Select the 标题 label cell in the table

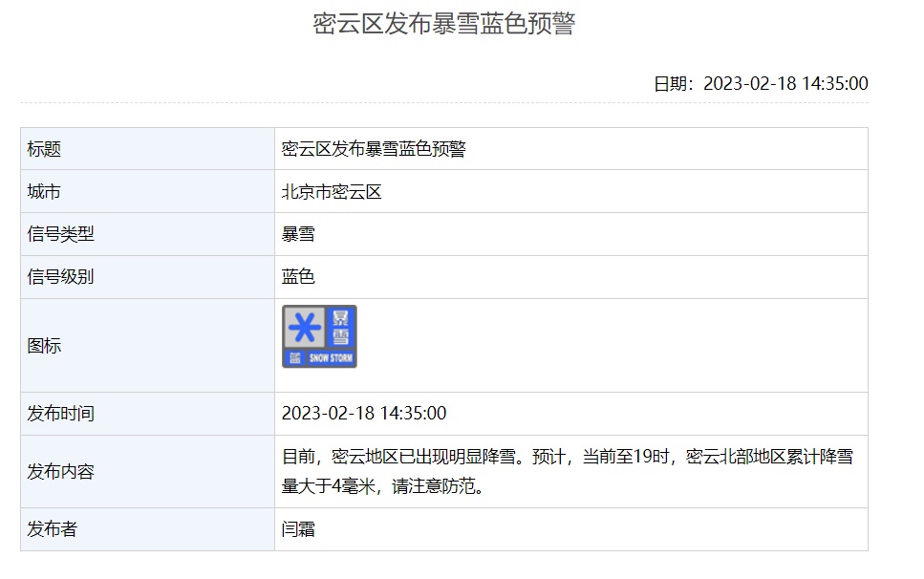click(x=44, y=149)
